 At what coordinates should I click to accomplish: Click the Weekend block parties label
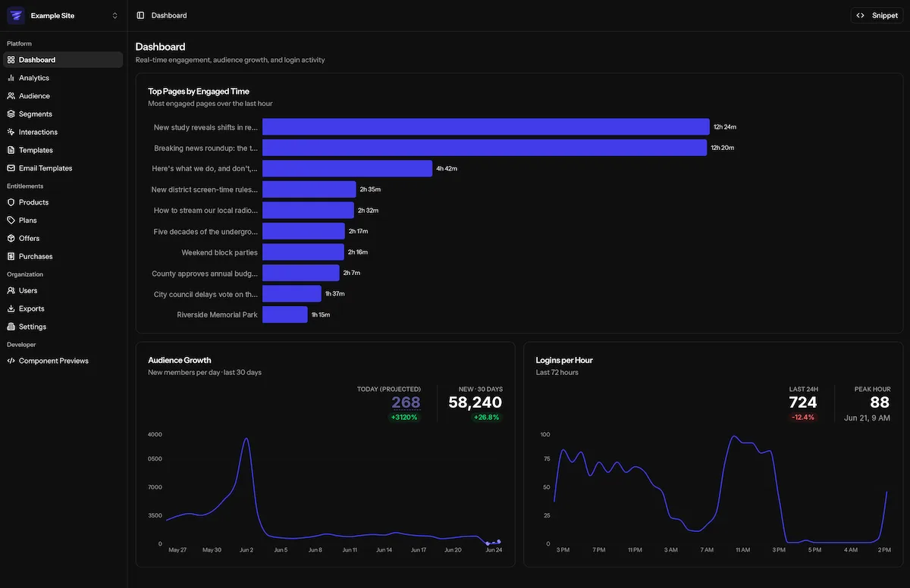pos(220,252)
